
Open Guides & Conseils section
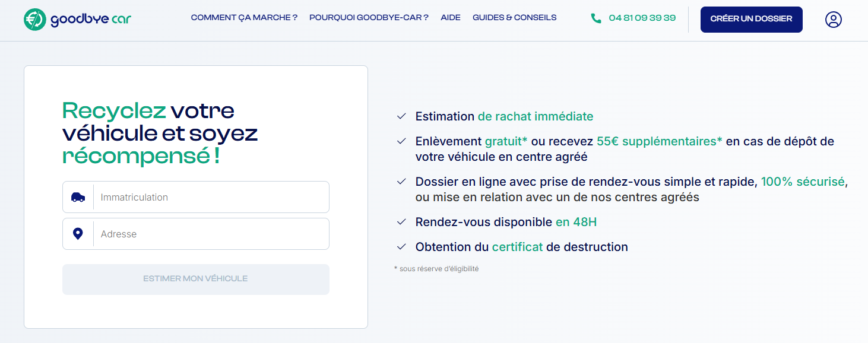[x=514, y=18]
